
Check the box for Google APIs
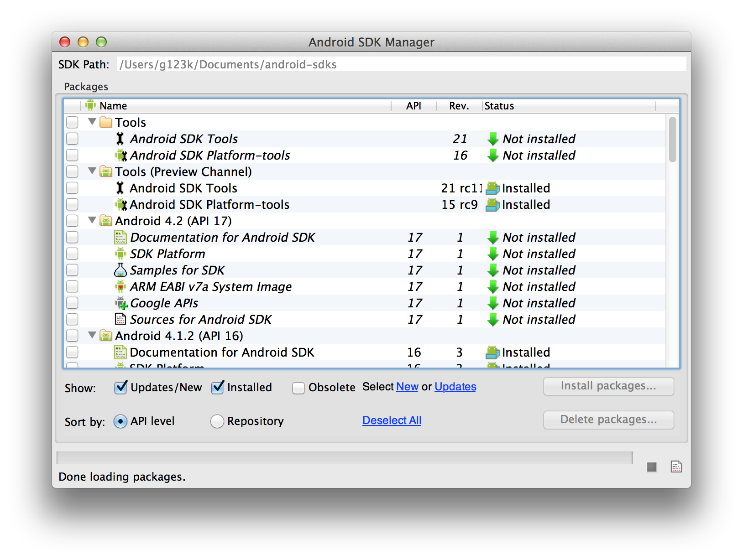click(x=72, y=303)
